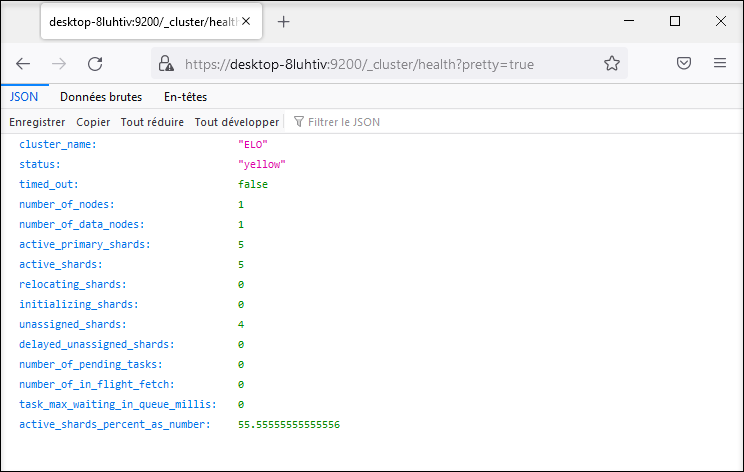Select the initializing_shards key
Screen dimensions: 744x472
[x=79, y=304]
